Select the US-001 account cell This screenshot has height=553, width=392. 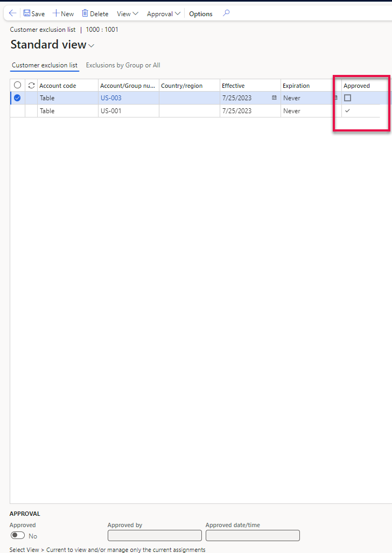(x=129, y=110)
